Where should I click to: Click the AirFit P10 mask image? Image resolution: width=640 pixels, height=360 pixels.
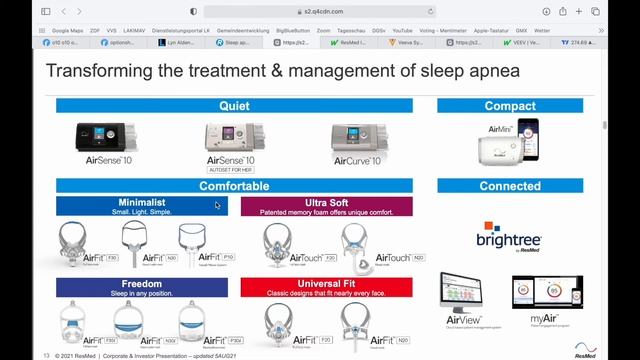(192, 244)
